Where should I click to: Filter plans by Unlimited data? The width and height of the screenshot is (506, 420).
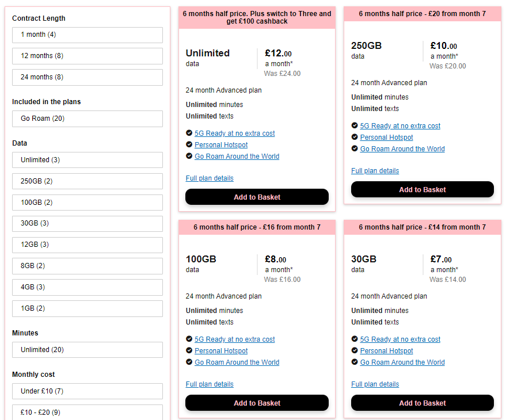coord(87,160)
